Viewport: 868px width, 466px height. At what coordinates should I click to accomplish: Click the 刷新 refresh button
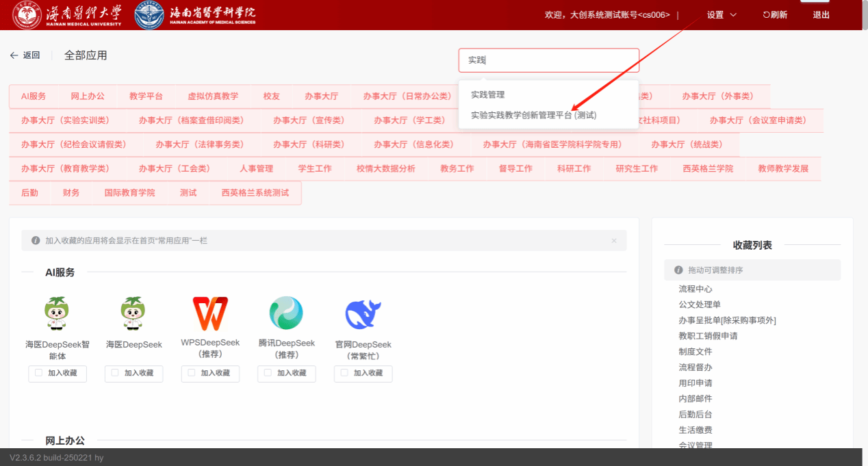pyautogui.click(x=775, y=15)
